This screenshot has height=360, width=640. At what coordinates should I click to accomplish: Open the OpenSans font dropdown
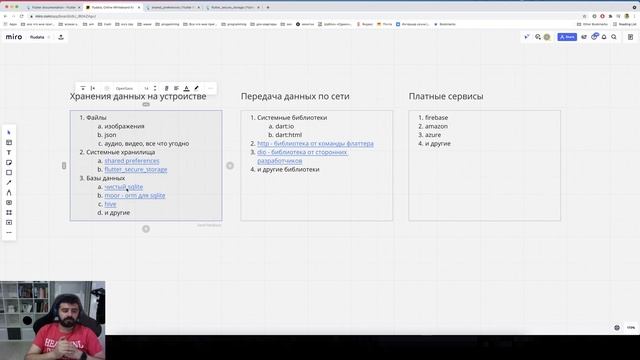pos(124,88)
